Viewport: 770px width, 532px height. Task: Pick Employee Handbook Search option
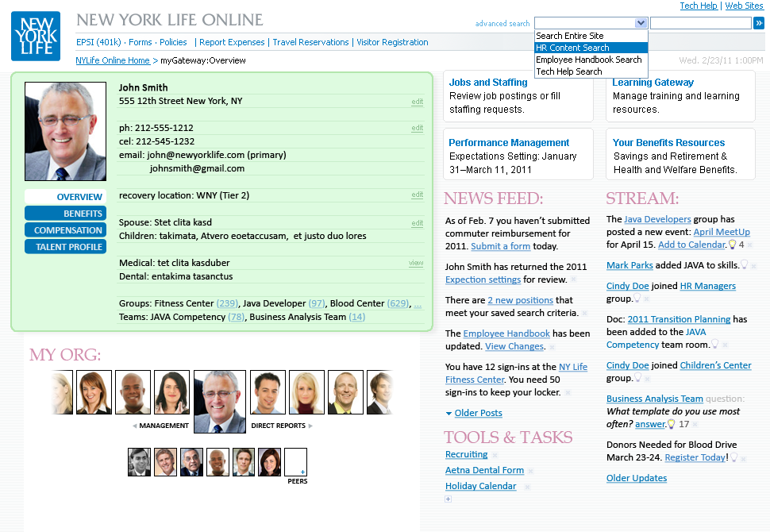point(591,60)
